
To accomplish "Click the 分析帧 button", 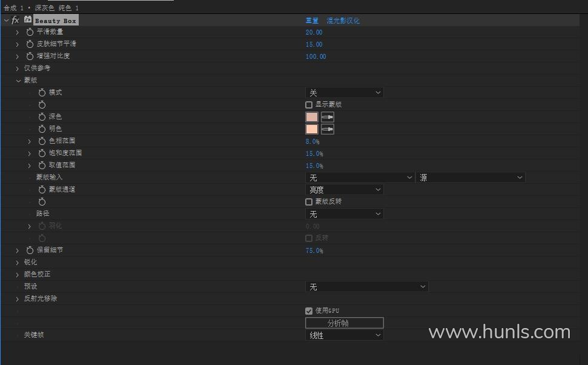I will (x=344, y=323).
